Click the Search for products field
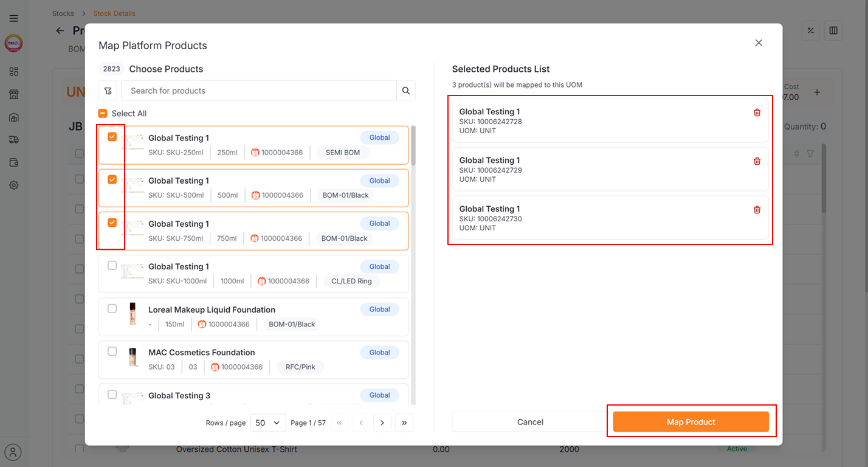Viewport: 868px width, 467px height. click(258, 91)
